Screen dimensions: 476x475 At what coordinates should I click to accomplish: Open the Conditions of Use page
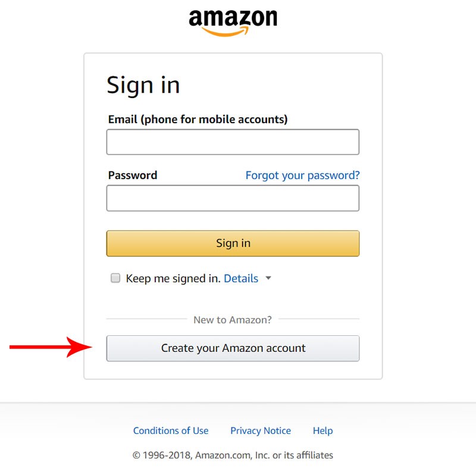click(x=171, y=430)
